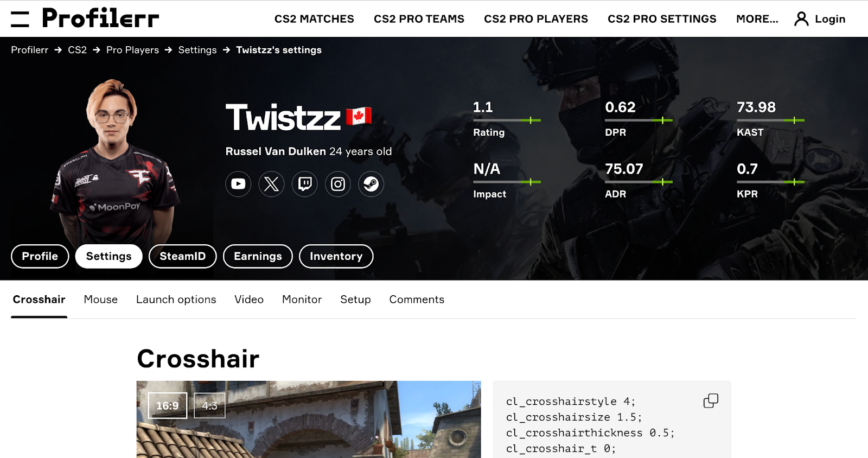Viewport: 868px width, 458px height.
Task: Click the Rating stat indicator bar
Action: pyautogui.click(x=507, y=120)
